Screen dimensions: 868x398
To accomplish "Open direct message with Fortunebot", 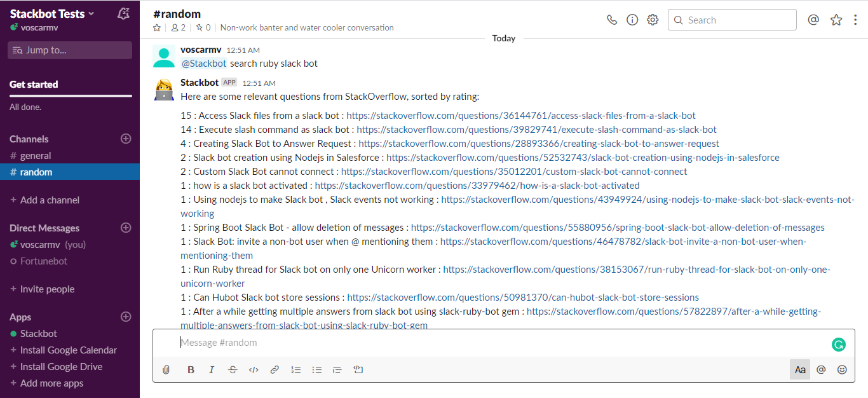I will (x=70, y=261).
